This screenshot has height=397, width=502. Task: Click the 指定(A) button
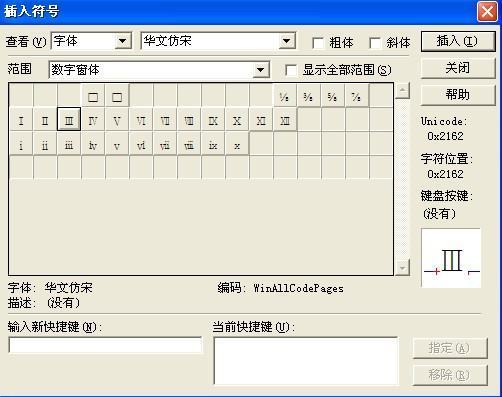click(x=450, y=348)
